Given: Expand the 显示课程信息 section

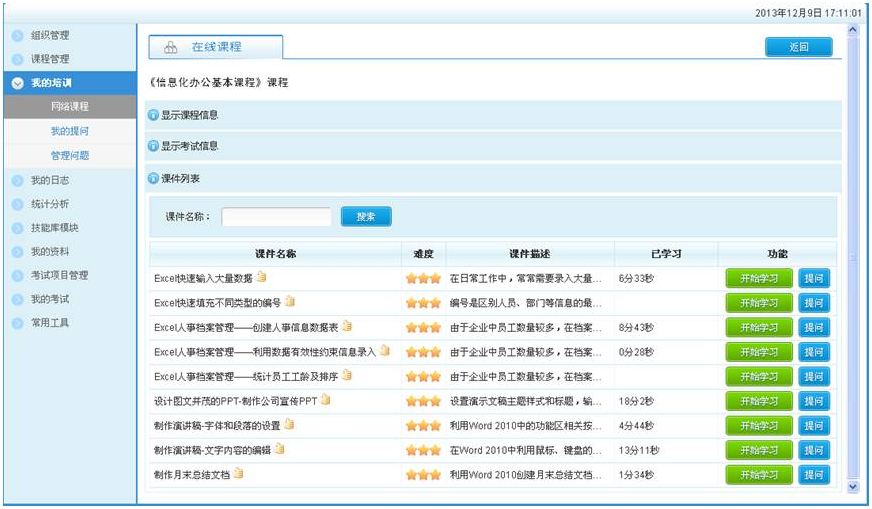Looking at the screenshot, I should 153,115.
